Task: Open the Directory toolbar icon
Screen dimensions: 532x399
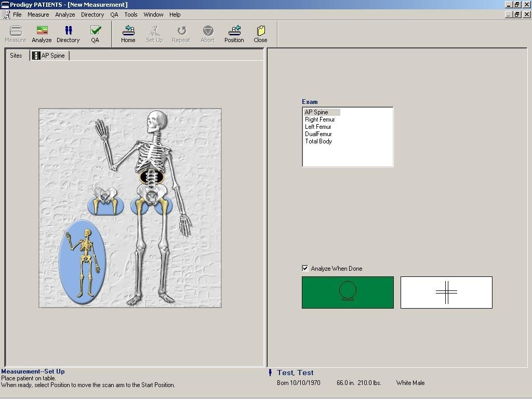Action: tap(68, 34)
